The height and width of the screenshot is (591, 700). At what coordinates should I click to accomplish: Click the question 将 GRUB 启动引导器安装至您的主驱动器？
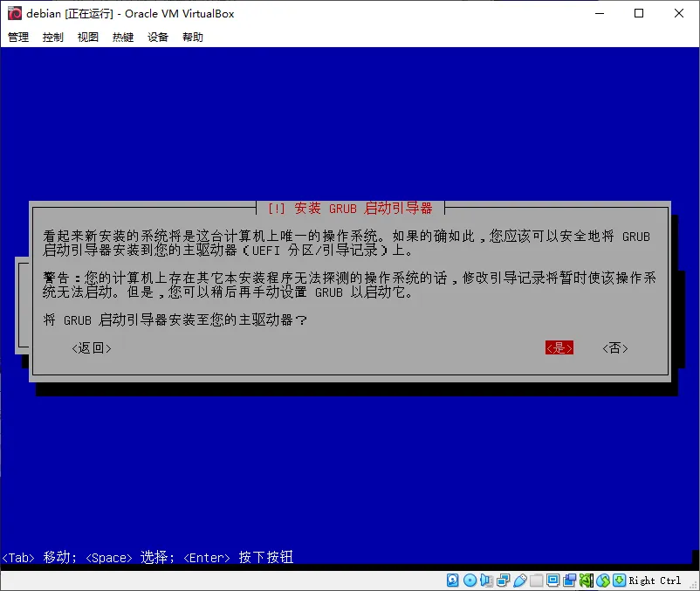(175, 320)
